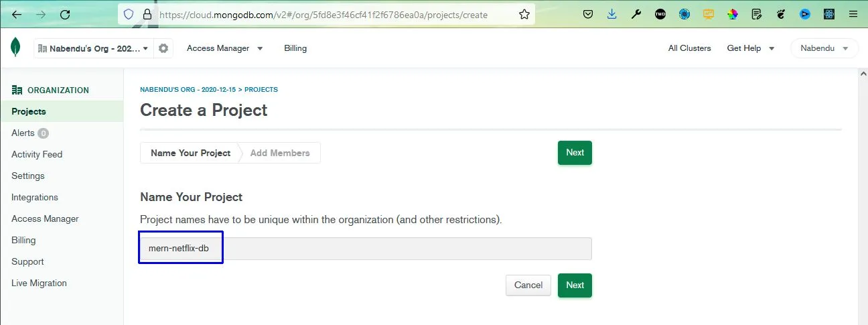The image size is (868, 325).
Task: Click the padlock site security icon
Action: (x=148, y=14)
